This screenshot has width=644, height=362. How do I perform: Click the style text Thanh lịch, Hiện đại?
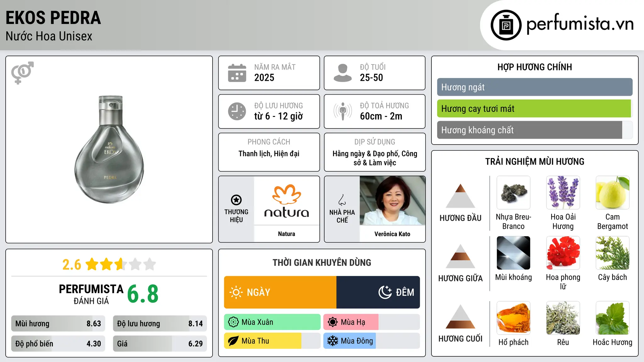(269, 154)
